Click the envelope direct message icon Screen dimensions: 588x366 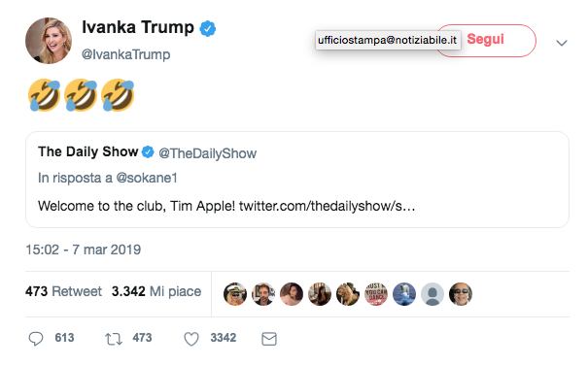tap(269, 339)
